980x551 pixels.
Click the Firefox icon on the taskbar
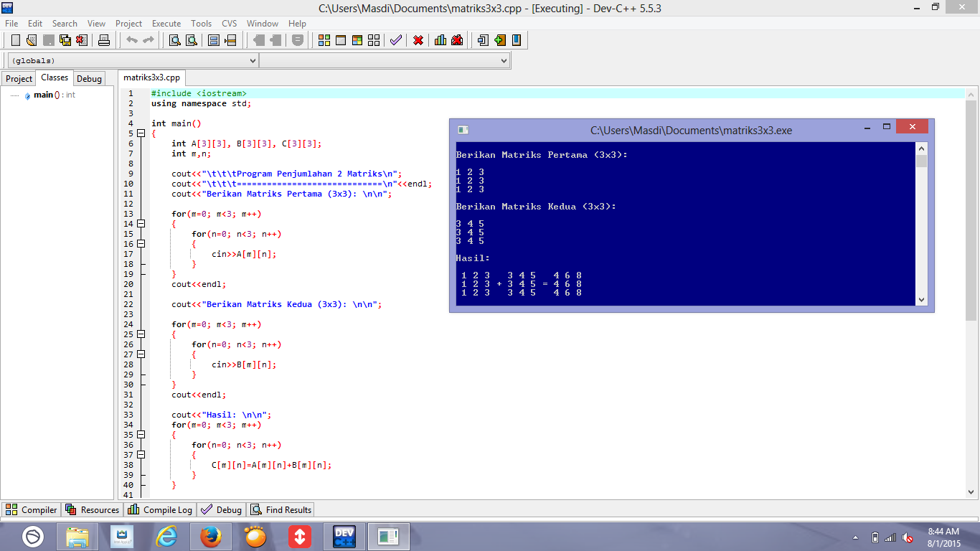(x=210, y=537)
